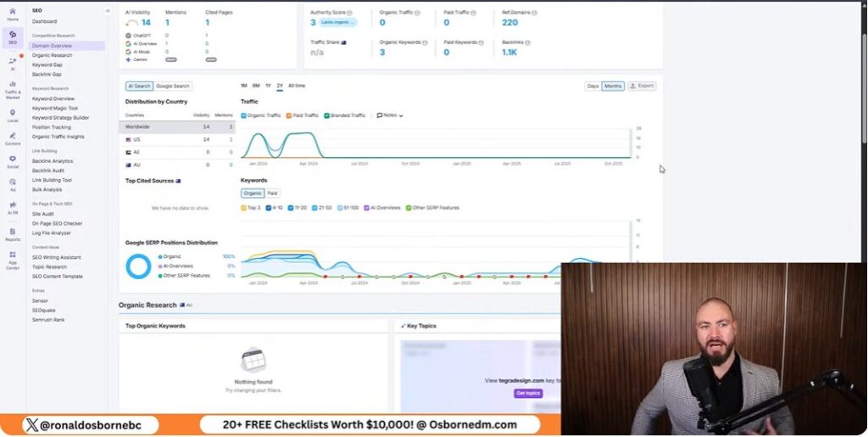Select the All time range

(297, 86)
